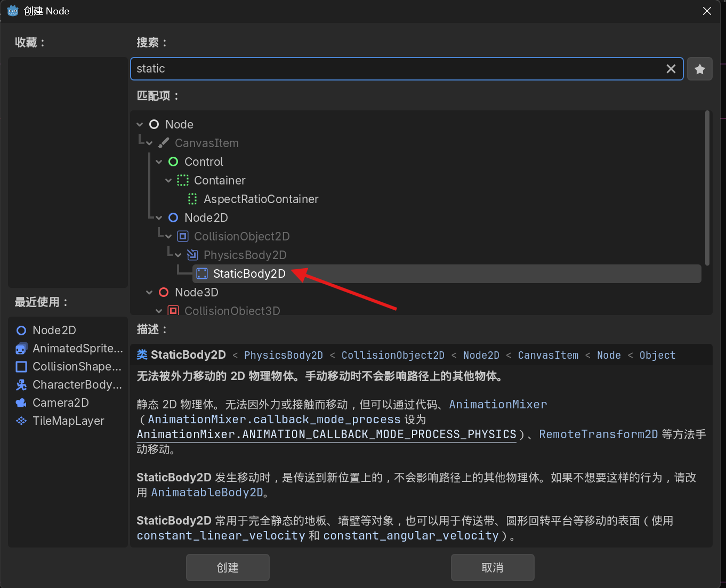Open the AnimationMixer class link

[x=498, y=405]
